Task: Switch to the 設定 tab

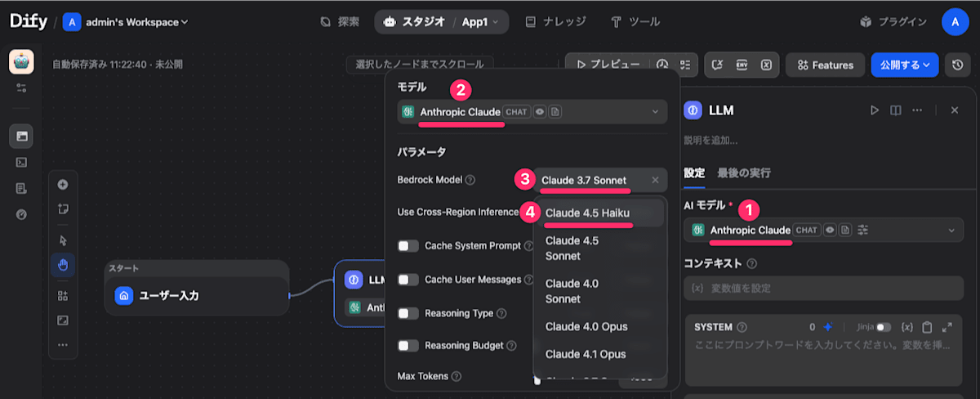Action: pos(694,173)
